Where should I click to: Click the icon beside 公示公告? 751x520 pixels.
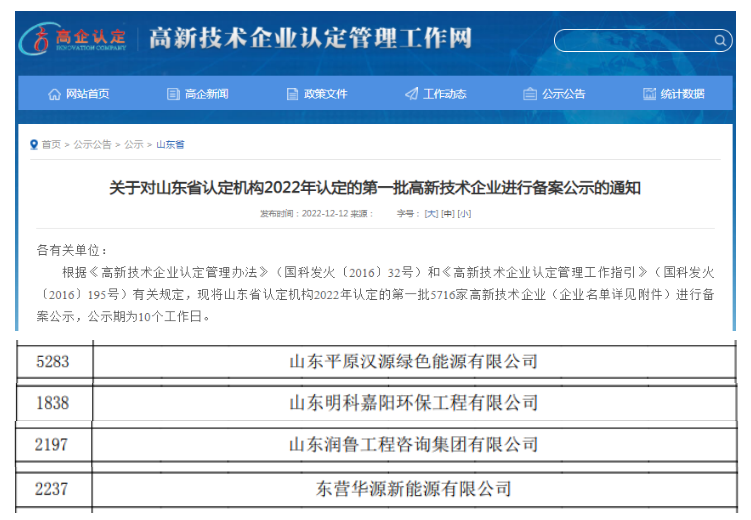[530, 94]
